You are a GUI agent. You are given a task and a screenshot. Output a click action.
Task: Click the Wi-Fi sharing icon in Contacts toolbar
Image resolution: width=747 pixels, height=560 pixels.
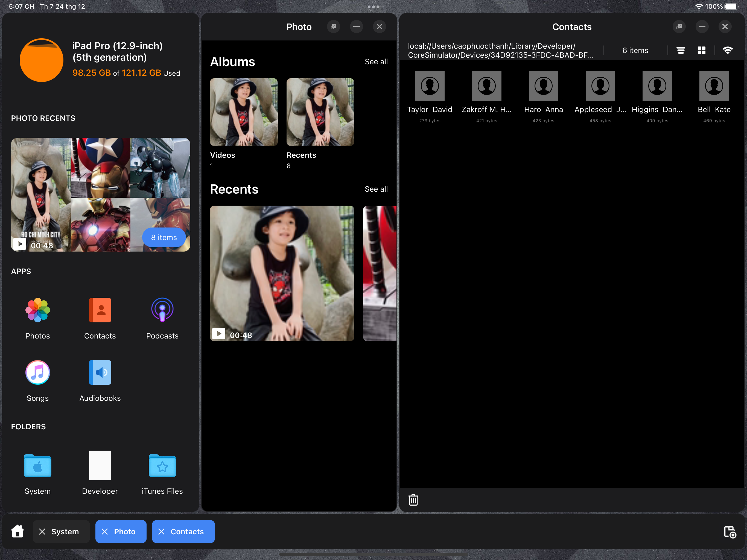(x=728, y=50)
